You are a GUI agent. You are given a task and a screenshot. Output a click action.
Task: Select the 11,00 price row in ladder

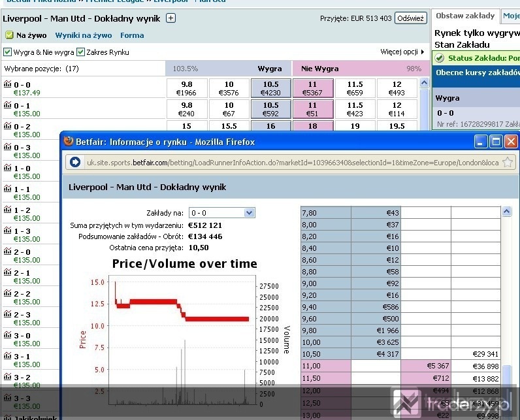[x=400, y=366]
